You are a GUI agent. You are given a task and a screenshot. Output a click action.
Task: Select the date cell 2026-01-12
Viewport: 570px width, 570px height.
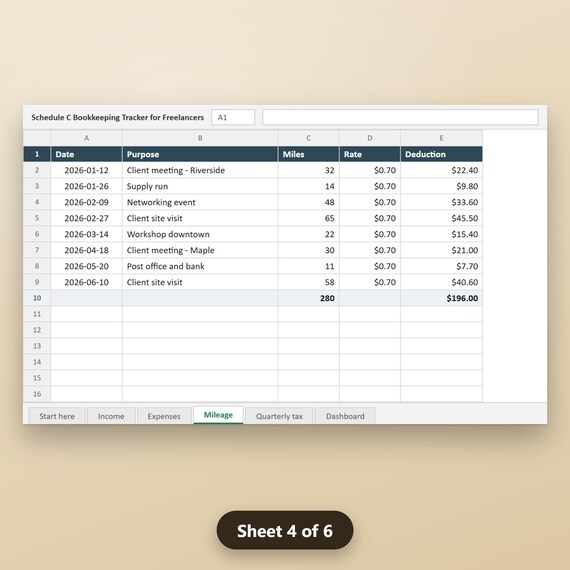[87, 170]
